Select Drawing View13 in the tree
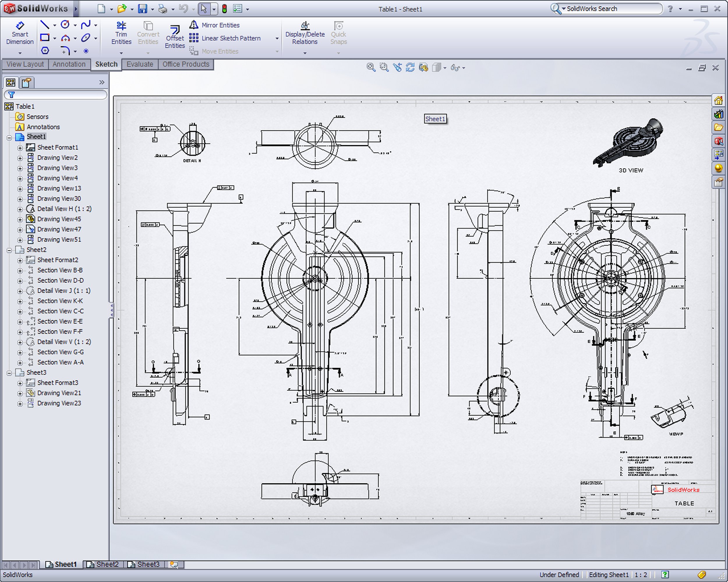This screenshot has height=582, width=728. [x=59, y=188]
